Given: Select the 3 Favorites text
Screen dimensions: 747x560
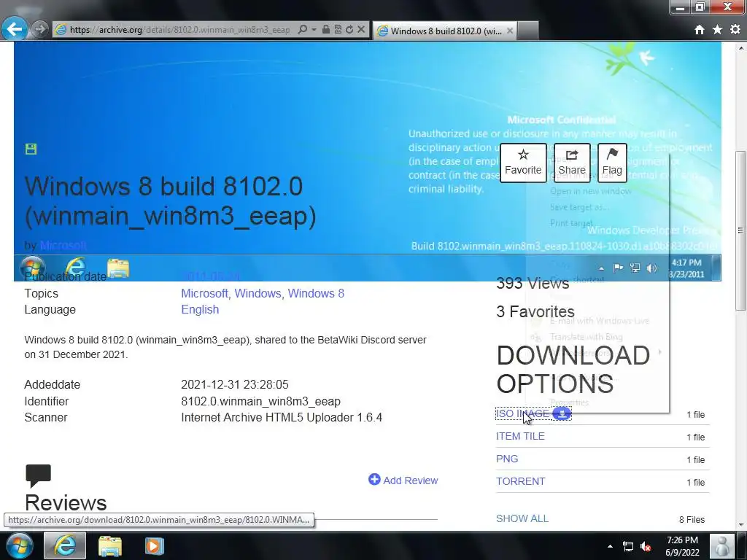Looking at the screenshot, I should (x=535, y=311).
